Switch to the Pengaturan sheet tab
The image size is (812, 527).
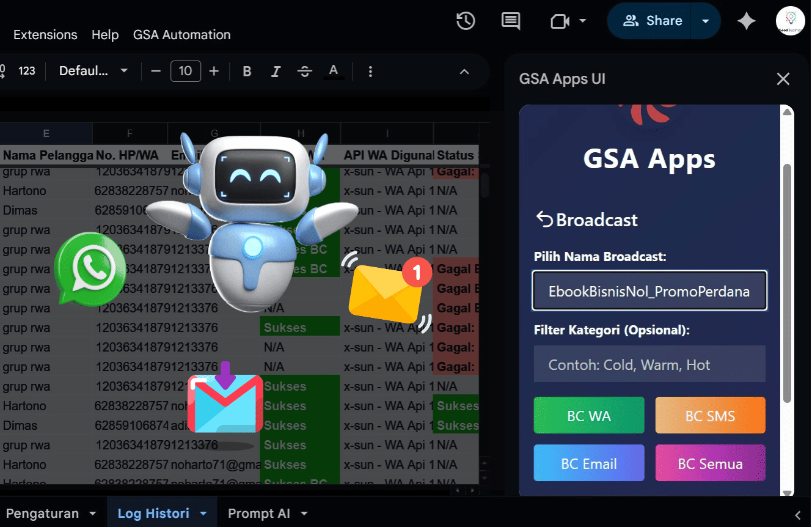pos(42,514)
